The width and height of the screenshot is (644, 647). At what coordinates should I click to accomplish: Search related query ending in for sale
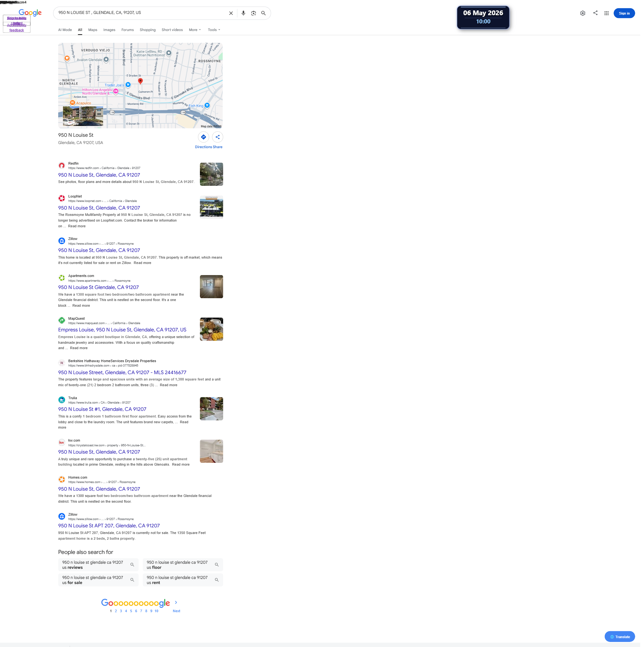[x=98, y=580]
